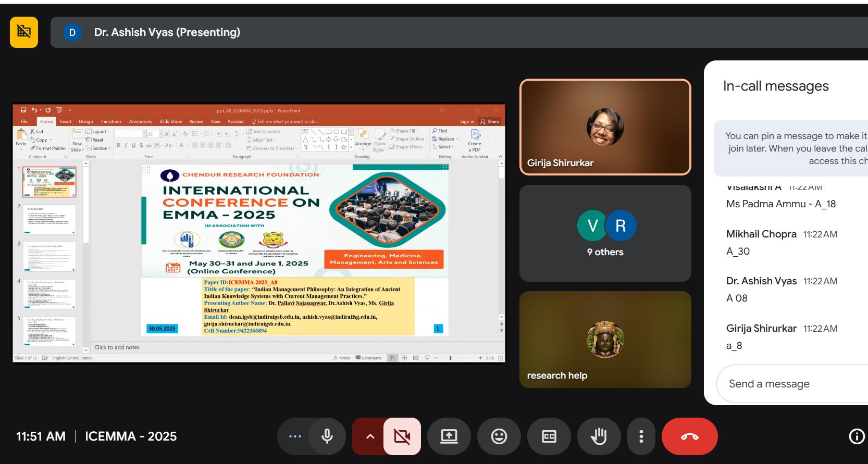
Task: Select slide 2 thumbnail in PowerPoint
Action: [49, 219]
